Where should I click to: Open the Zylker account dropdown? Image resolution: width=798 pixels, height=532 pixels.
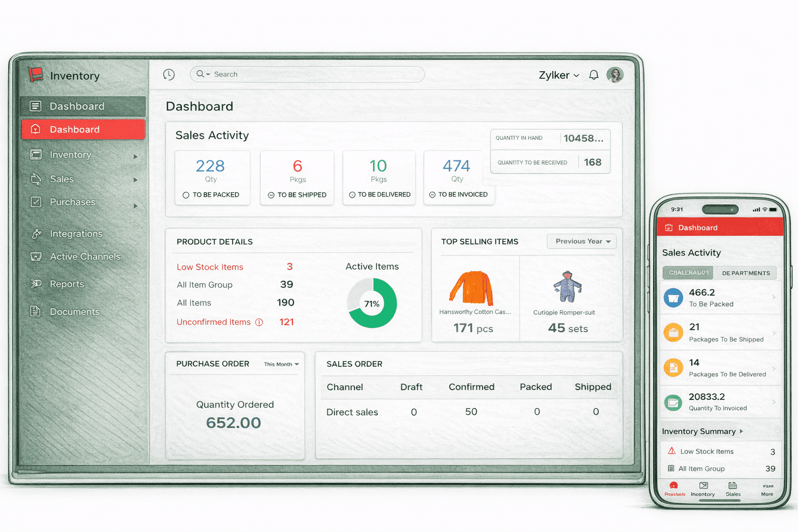coord(558,75)
